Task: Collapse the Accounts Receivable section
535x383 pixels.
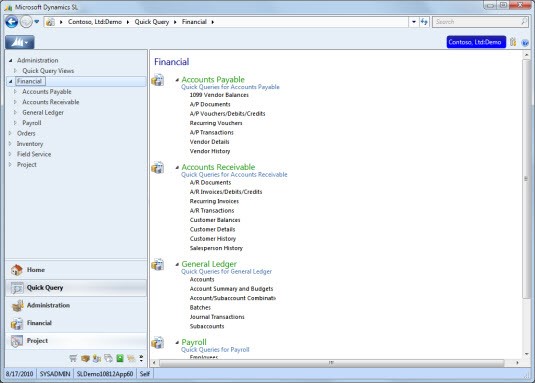Action: 177,167
